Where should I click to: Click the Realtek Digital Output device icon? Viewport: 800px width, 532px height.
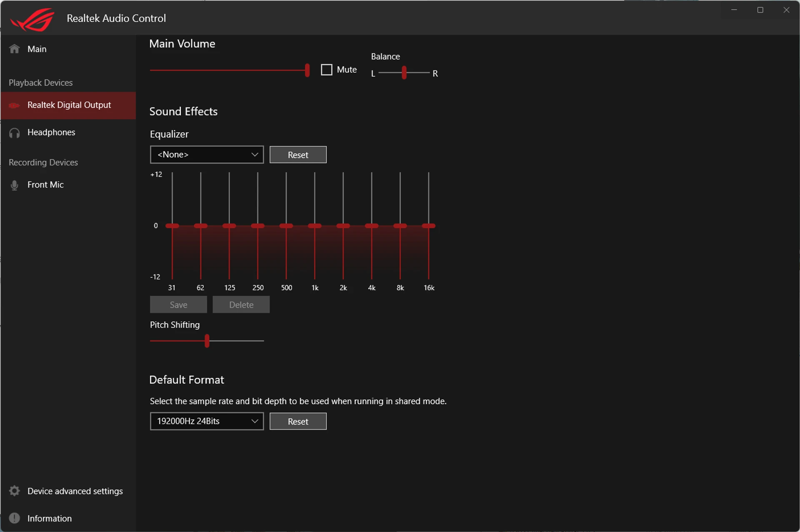click(14, 105)
